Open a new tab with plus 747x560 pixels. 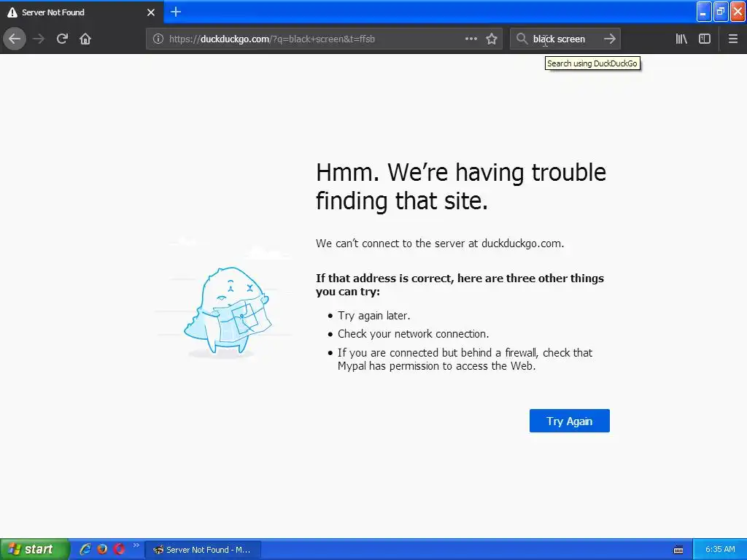tap(175, 12)
